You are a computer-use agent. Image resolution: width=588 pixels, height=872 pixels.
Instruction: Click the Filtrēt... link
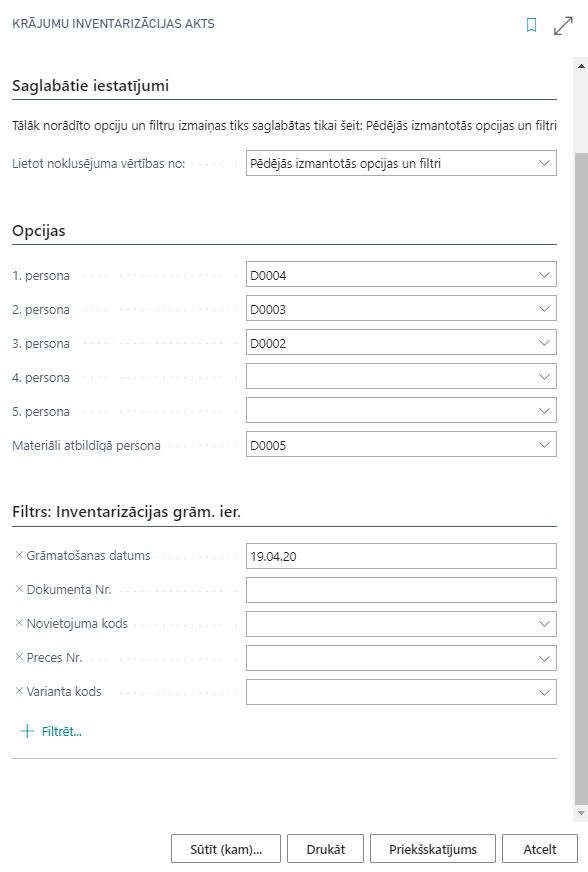tap(62, 731)
